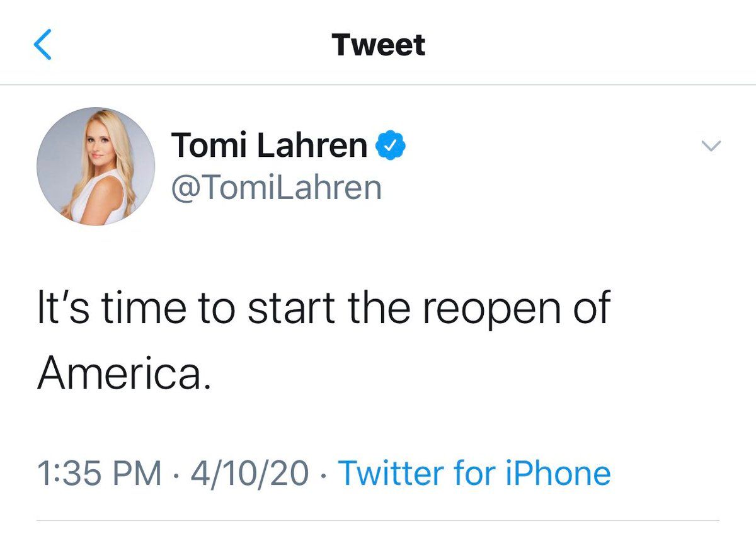Image resolution: width=756 pixels, height=541 pixels.
Task: Open the Tomi Lahren display name
Action: tap(270, 146)
